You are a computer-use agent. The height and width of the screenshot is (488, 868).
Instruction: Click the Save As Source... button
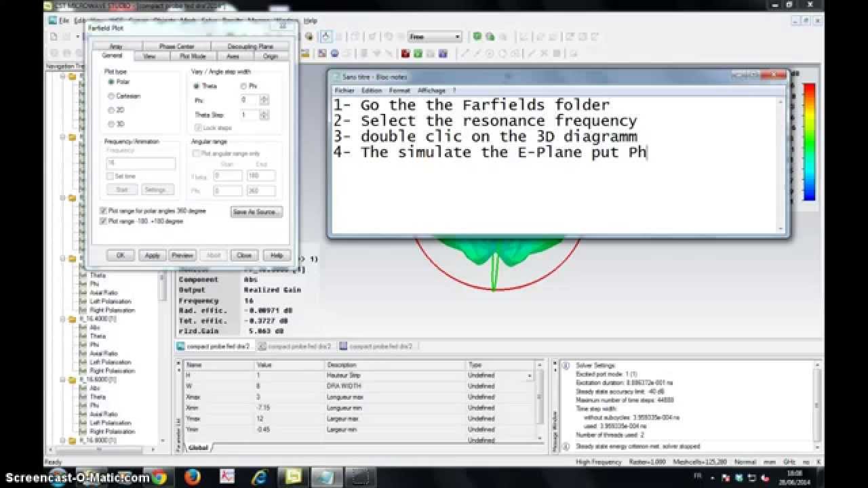256,212
